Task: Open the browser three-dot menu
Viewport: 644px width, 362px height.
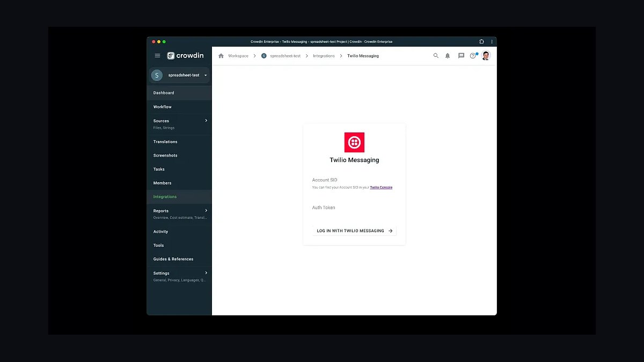Action: pos(492,41)
